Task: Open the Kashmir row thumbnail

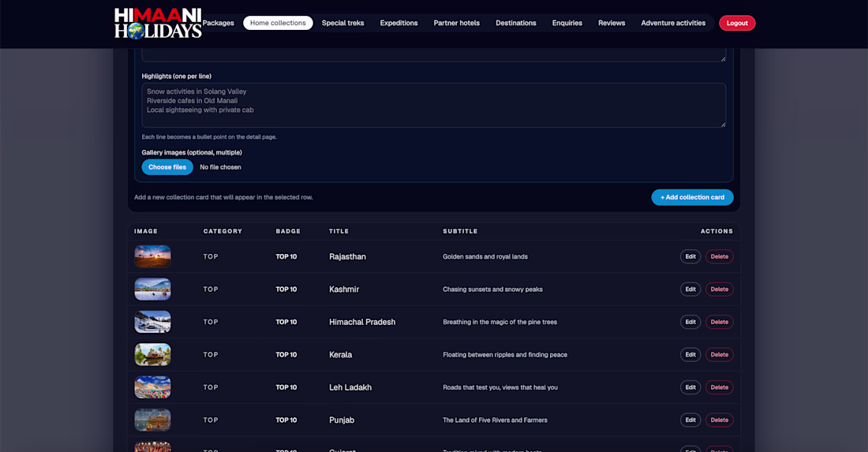Action: click(x=153, y=290)
